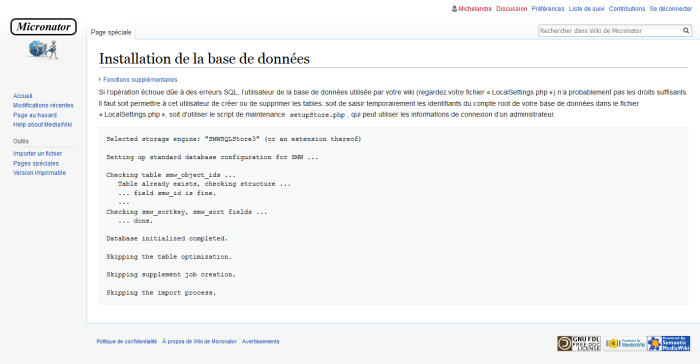This screenshot has height=364, width=700.
Task: Open Modifications récentes
Action: point(43,105)
